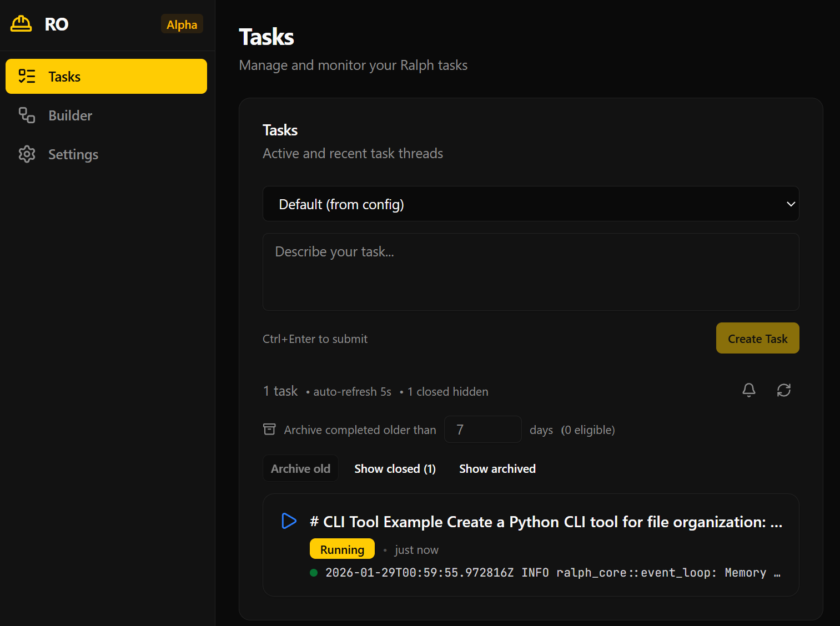Screen dimensions: 840x626
Task: Open the CLI Tool Example task title
Action: (x=546, y=522)
